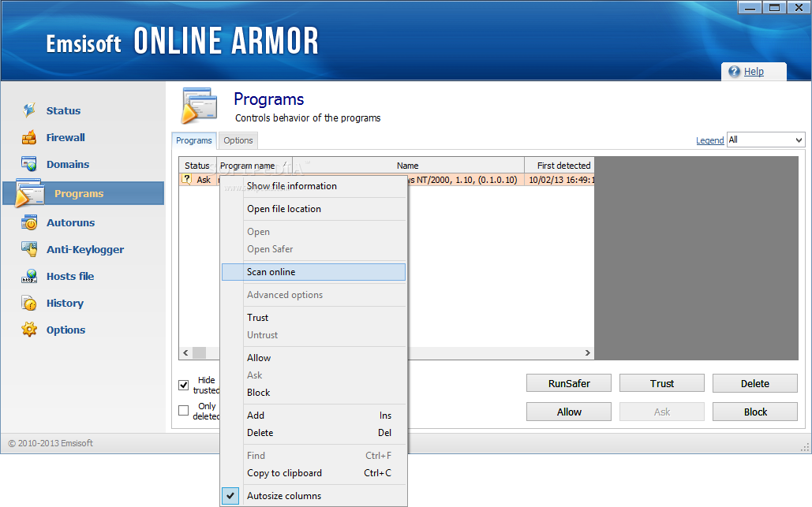
Task: Click the History clock page icon
Action: 29,303
